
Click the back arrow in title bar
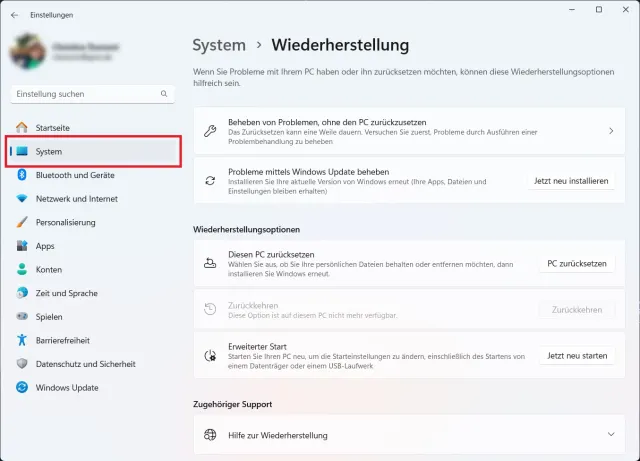tap(14, 15)
